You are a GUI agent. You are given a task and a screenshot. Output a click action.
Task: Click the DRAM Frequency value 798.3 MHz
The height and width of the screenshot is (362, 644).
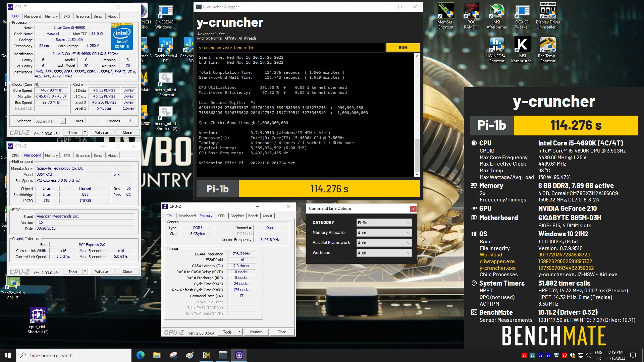[241, 254]
